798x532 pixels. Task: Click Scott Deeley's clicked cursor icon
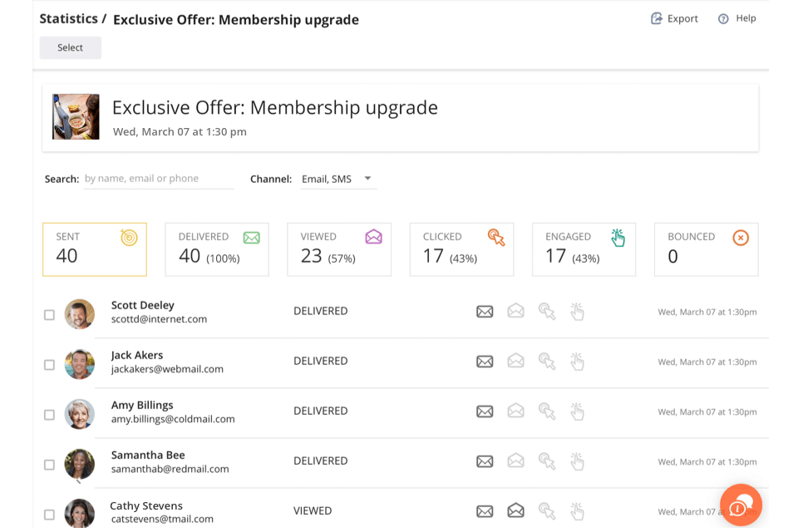tap(547, 311)
